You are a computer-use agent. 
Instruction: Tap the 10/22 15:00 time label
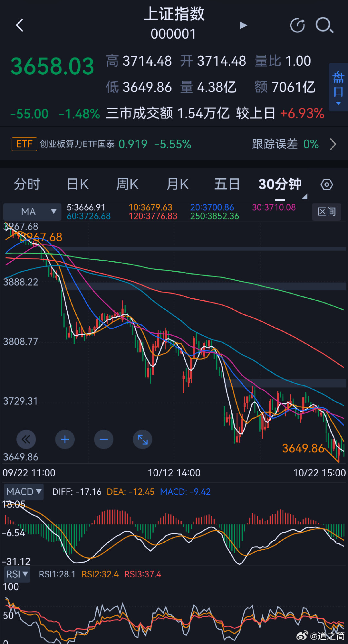point(319,473)
